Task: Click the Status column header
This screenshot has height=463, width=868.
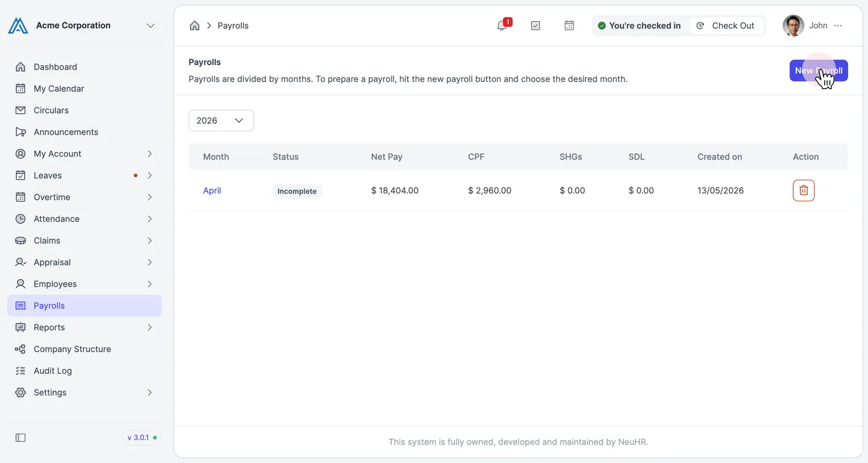Action: [x=286, y=157]
